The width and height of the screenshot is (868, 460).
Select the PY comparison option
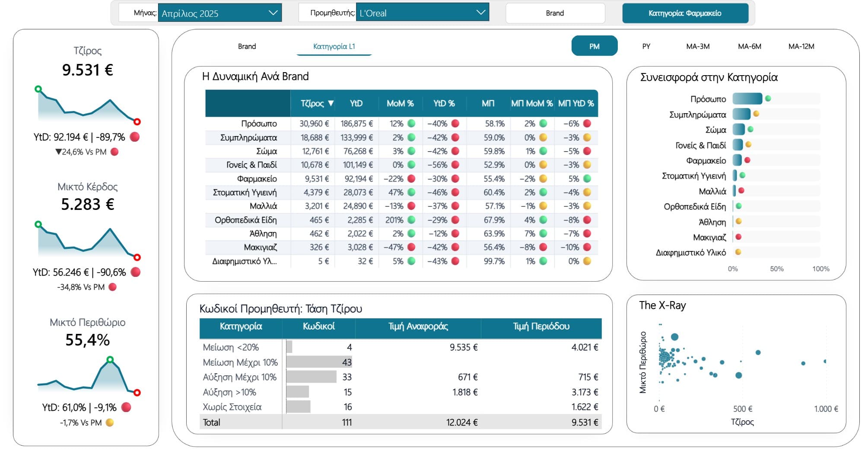point(645,46)
